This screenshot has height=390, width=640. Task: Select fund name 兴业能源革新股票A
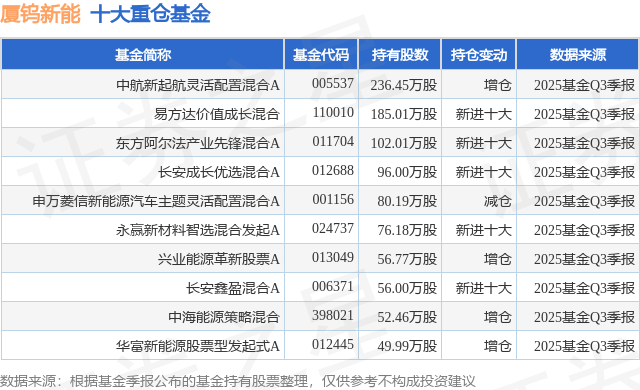coord(219,259)
